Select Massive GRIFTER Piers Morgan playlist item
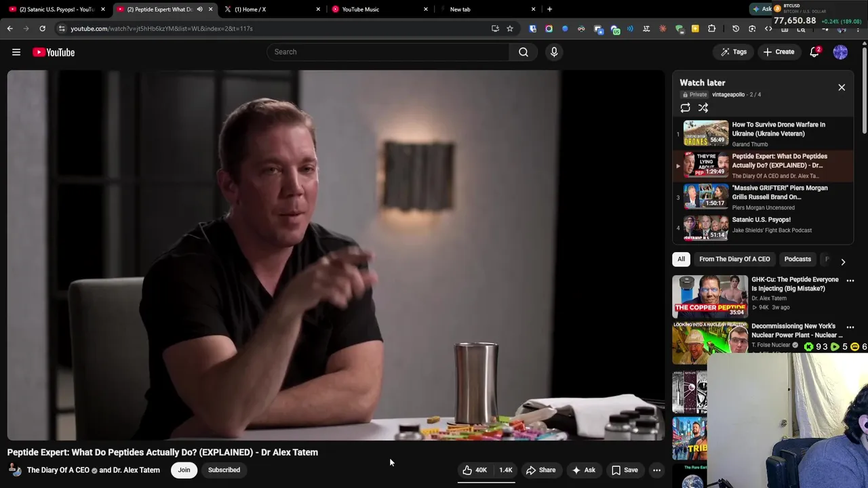This screenshot has width=868, height=488. (763, 197)
